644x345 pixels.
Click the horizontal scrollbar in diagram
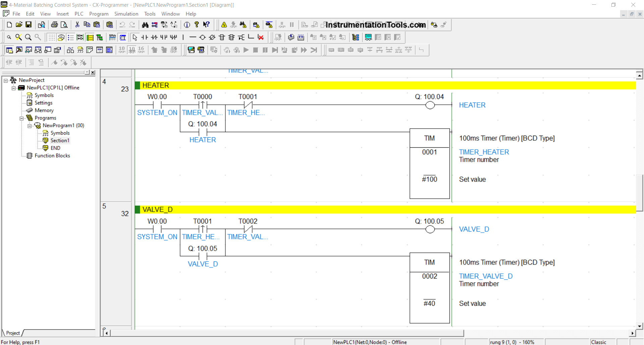click(287, 333)
